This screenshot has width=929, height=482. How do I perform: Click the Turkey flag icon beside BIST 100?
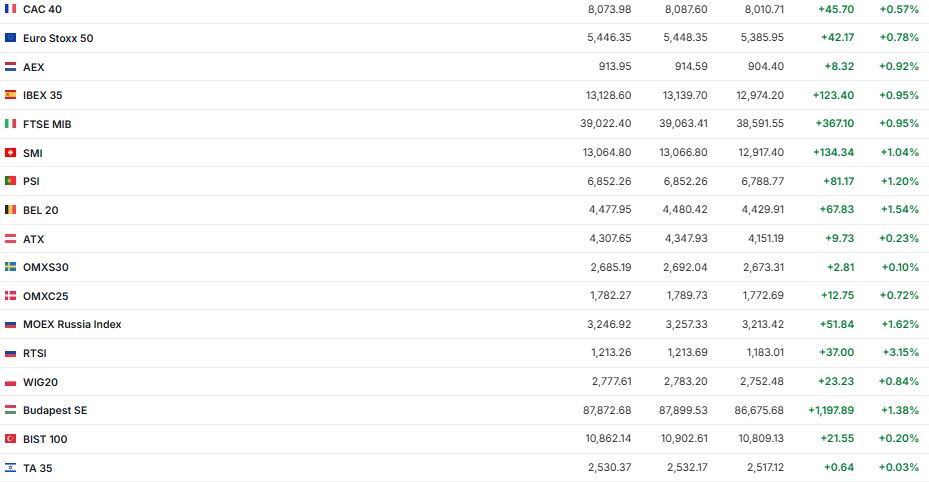10,439
